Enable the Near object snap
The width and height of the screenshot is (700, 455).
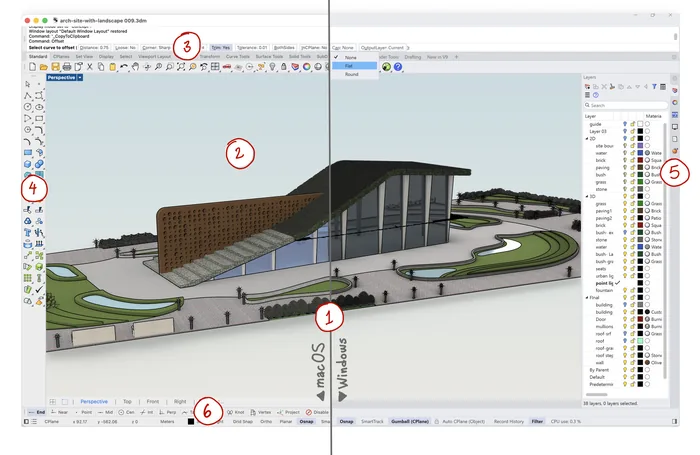pos(59,412)
